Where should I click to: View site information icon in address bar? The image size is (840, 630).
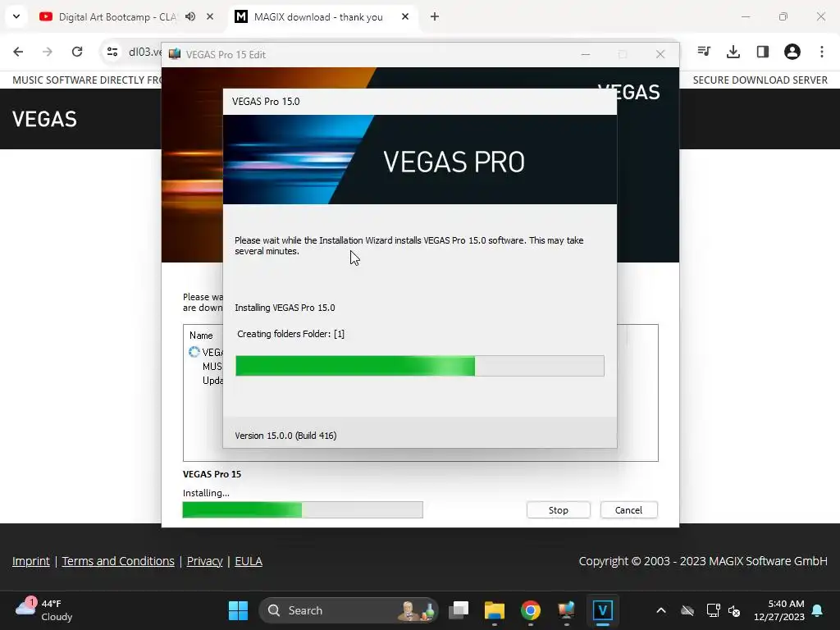112,52
